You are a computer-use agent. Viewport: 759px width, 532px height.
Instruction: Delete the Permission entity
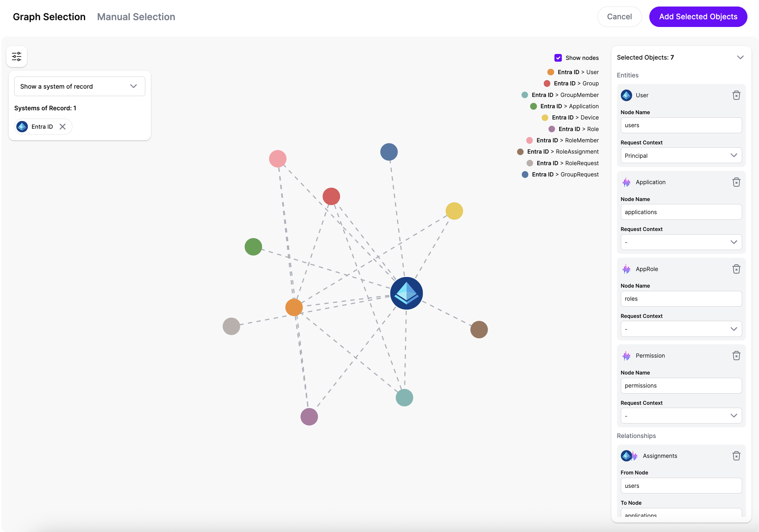[x=736, y=356]
